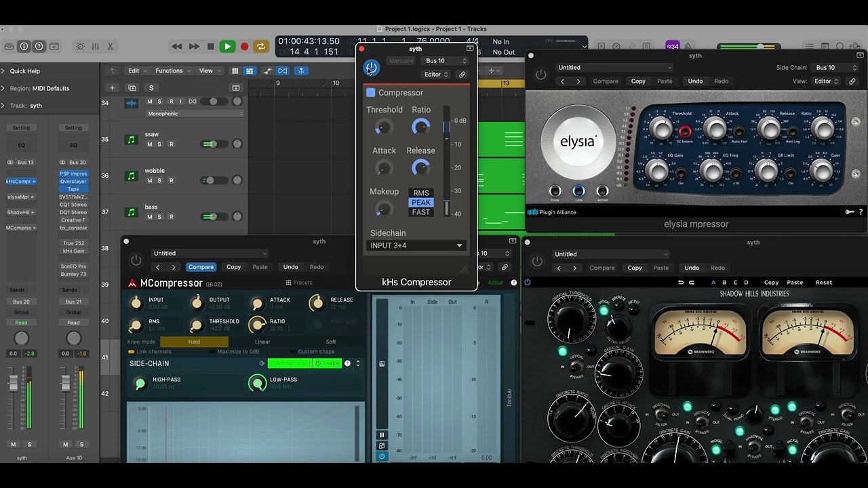
Task: Click MCompressor side-chain help question mark
Action: [x=347, y=363]
